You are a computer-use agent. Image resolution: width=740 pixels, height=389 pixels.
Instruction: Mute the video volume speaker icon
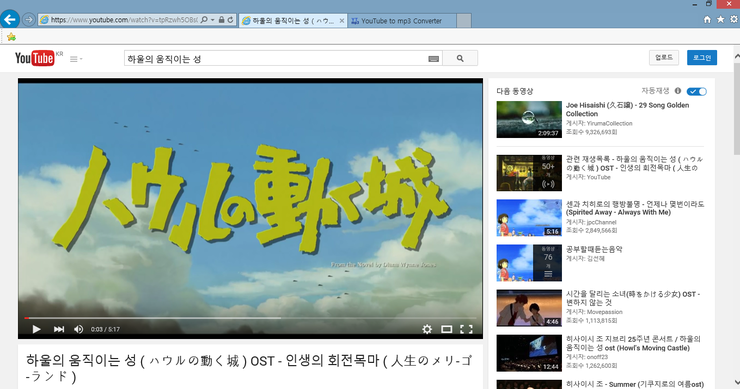click(x=79, y=329)
